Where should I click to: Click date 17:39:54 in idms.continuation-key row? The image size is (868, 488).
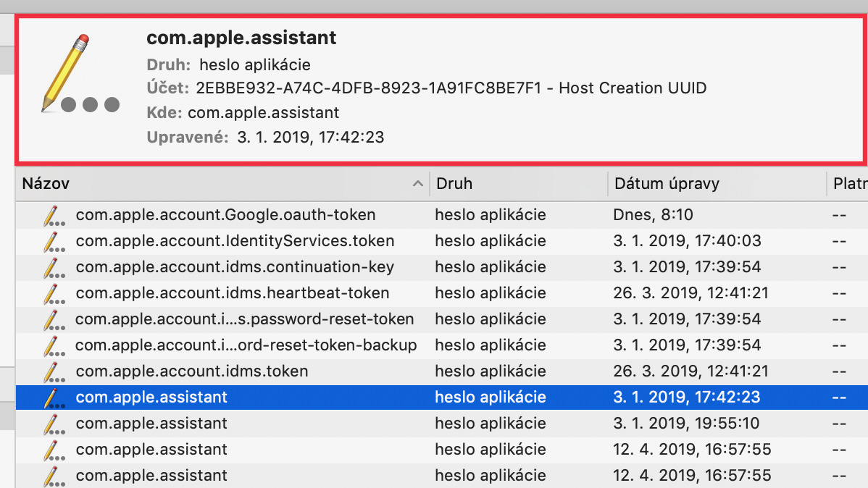click(x=687, y=266)
